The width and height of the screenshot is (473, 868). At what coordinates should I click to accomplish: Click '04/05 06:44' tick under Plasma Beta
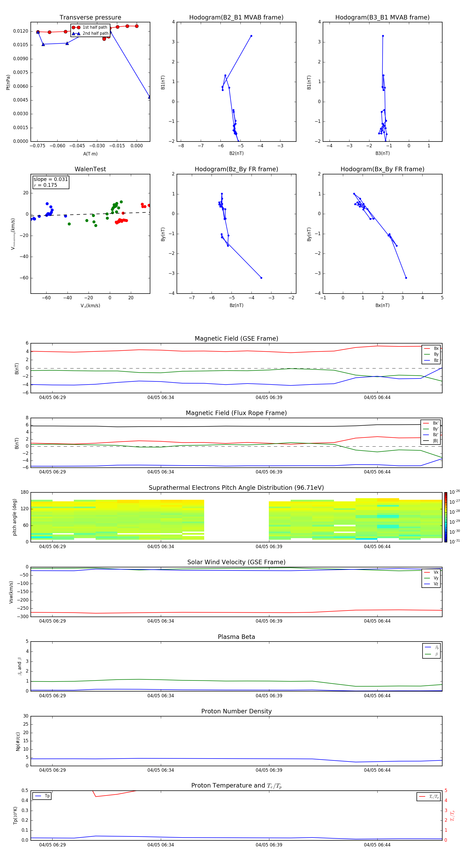click(377, 695)
